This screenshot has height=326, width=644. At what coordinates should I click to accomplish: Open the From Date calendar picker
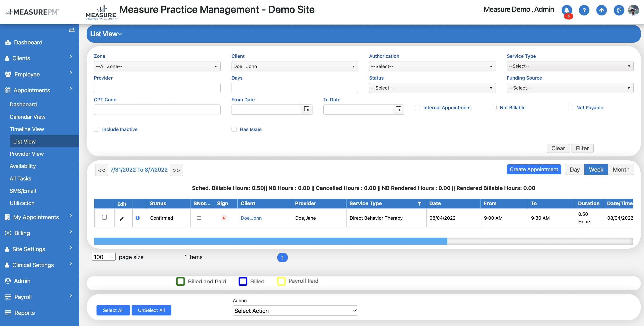coord(307,109)
